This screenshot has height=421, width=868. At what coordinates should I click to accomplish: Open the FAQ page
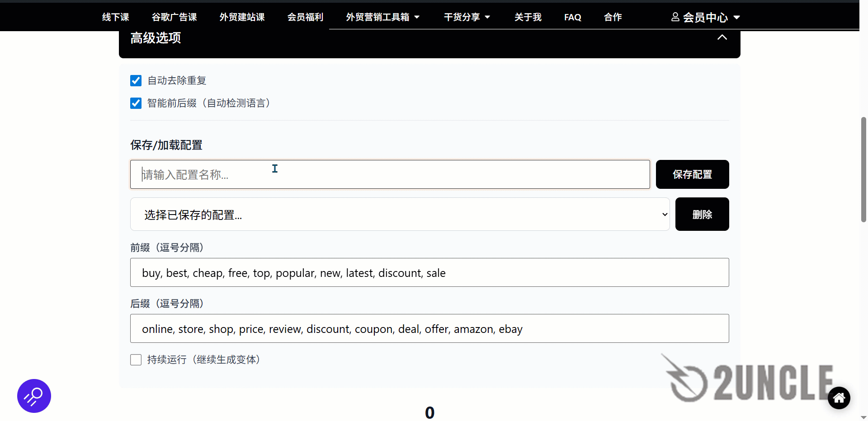pyautogui.click(x=572, y=17)
